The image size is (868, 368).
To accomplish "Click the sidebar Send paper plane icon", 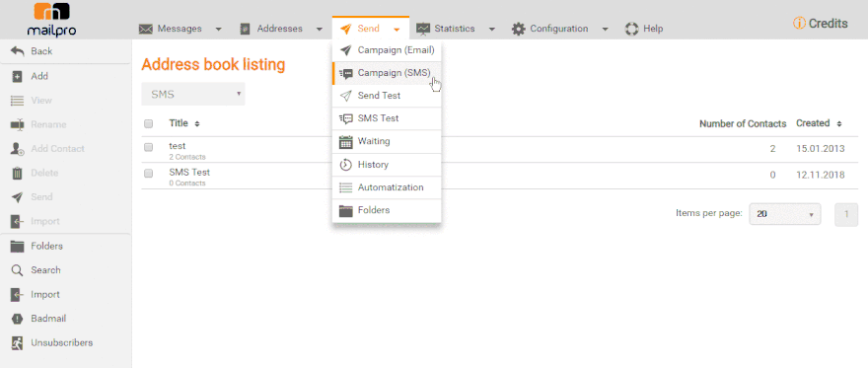I will pos(17,197).
